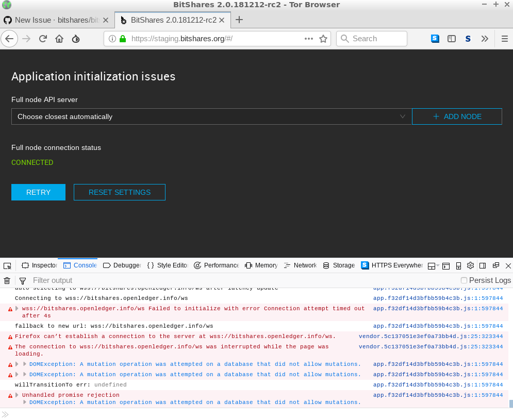513x420 pixels.
Task: Enable the Persist Logs checkbox
Action: tap(464, 280)
